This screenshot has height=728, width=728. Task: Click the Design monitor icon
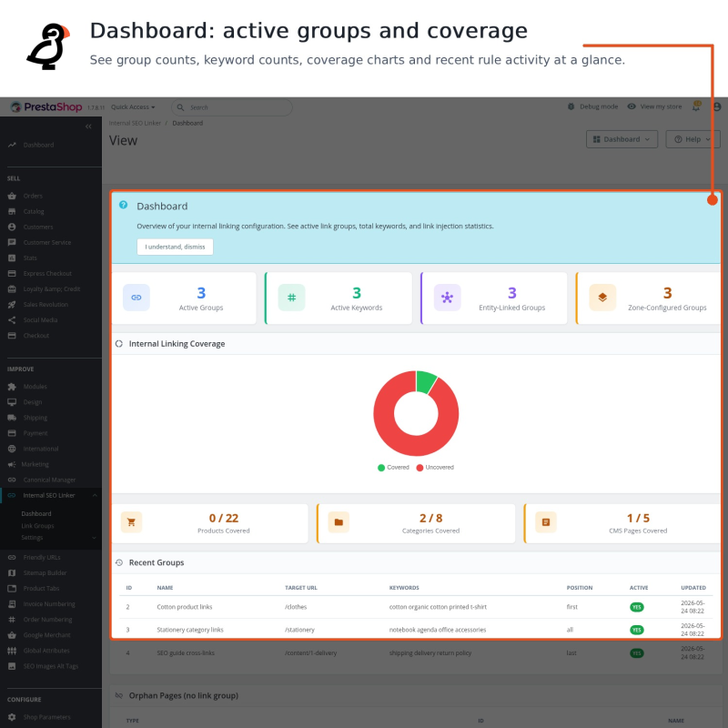(x=12, y=402)
